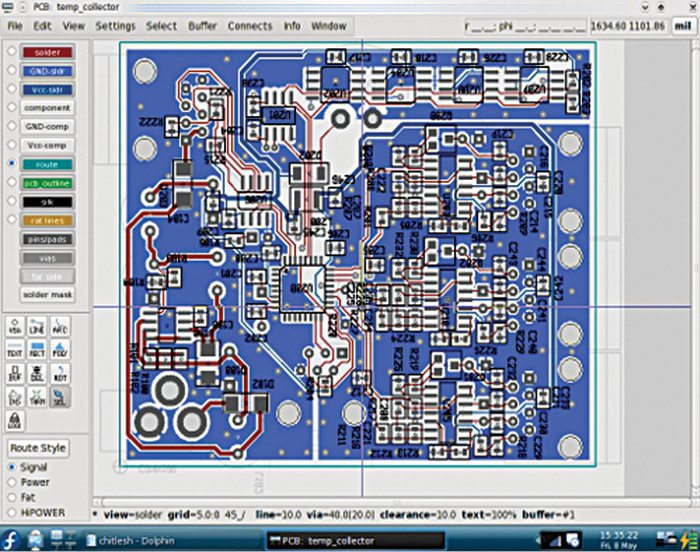Open the File menu

pos(15,26)
